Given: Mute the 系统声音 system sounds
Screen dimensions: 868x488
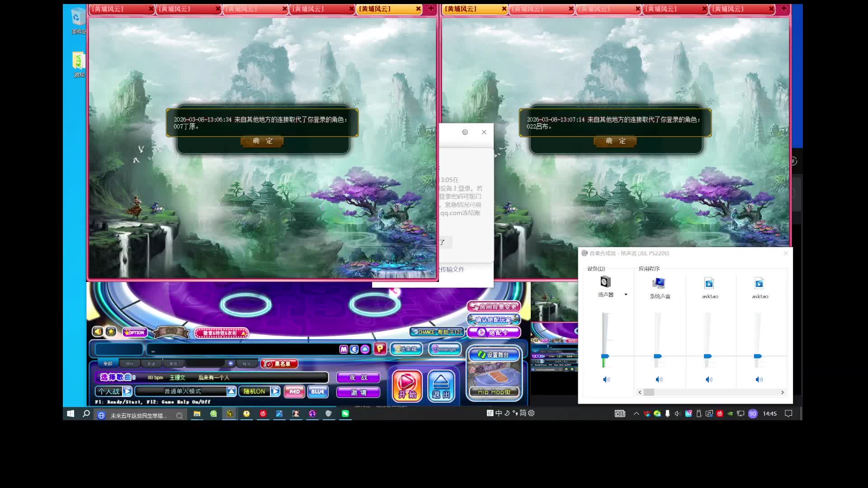Looking at the screenshot, I should point(659,380).
